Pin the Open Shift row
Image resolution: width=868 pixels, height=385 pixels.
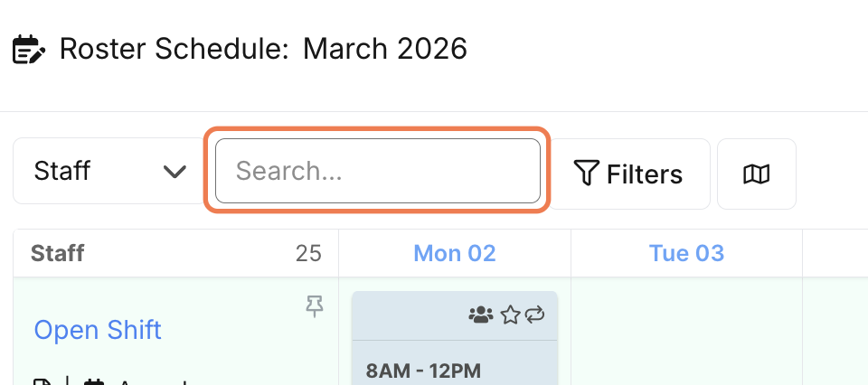coord(314,308)
